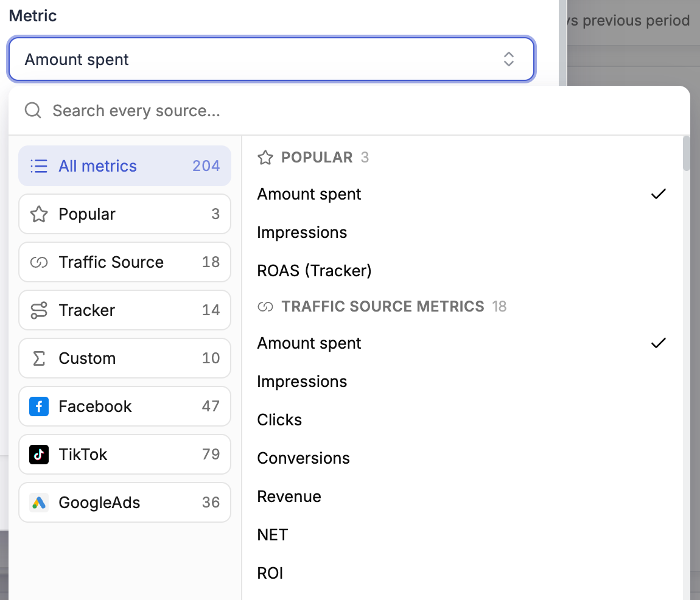Select the Clicks metric
700x600 pixels.
[462, 420]
